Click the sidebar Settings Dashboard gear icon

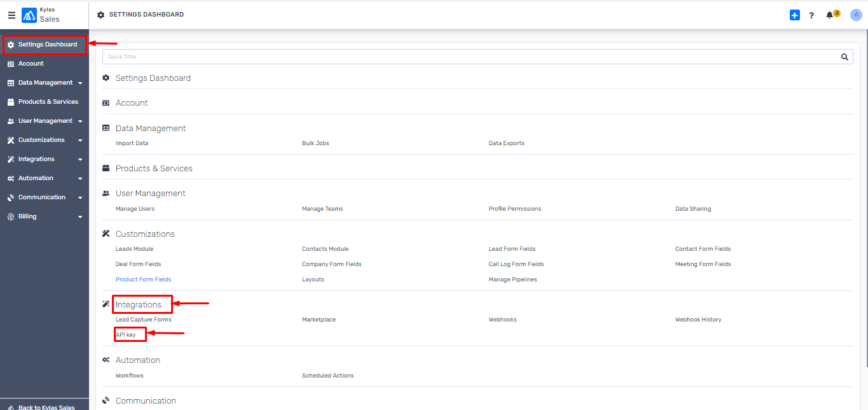[11, 45]
